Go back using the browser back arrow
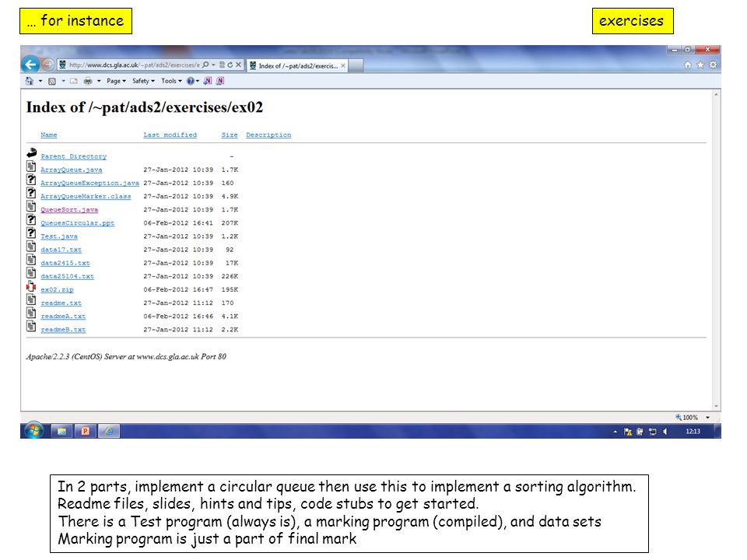747x560 pixels. (30, 65)
